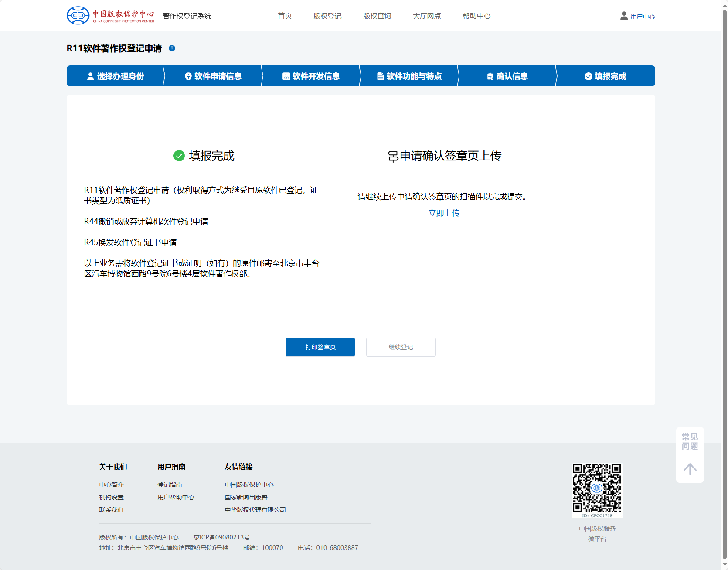
Task: Go to 首页 in the navigation
Action: click(285, 16)
